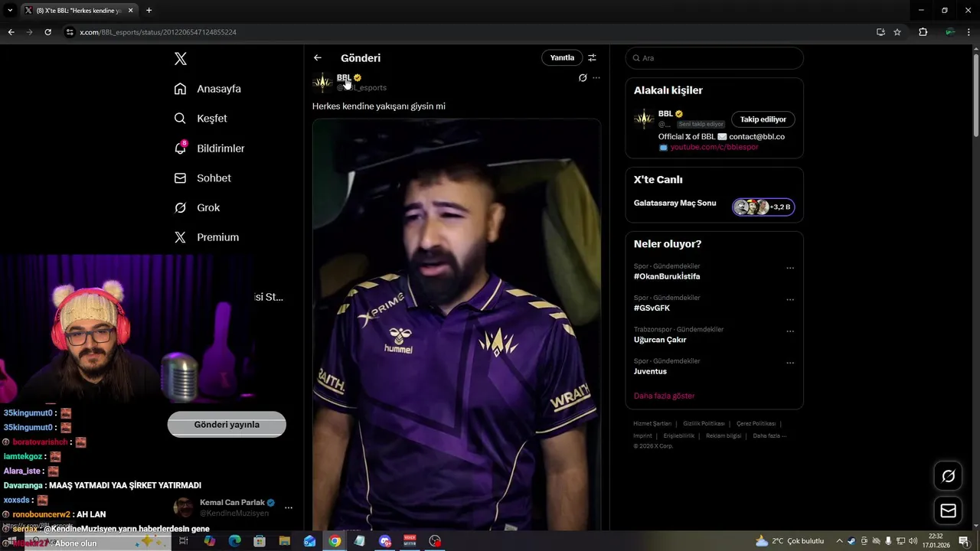980x551 pixels.
Task: Open the Sohbet messages page
Action: click(202, 178)
